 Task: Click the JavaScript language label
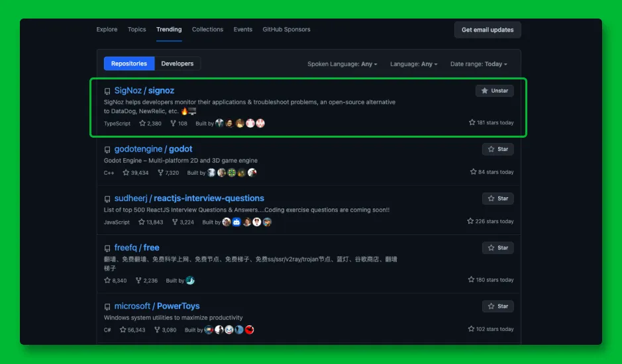(117, 222)
